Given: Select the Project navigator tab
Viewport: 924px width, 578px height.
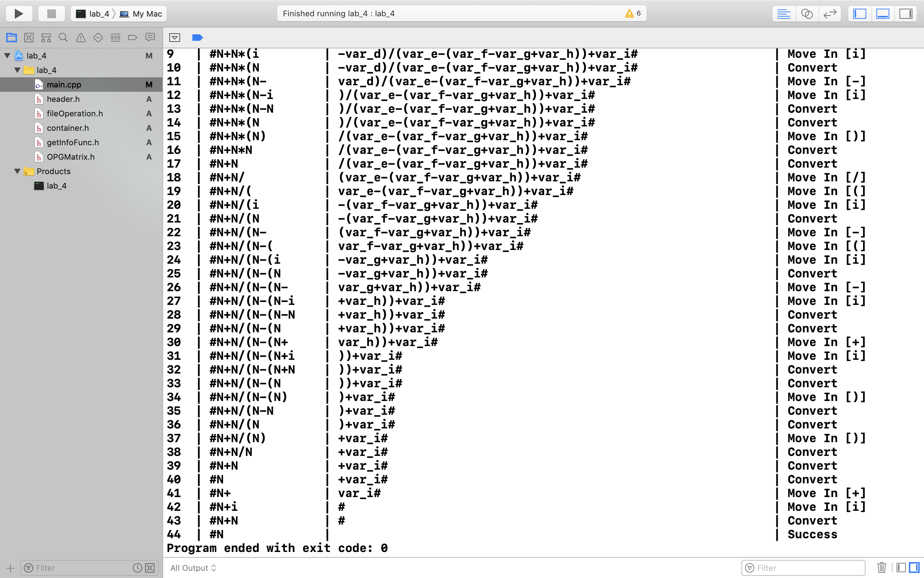Looking at the screenshot, I should coord(12,38).
